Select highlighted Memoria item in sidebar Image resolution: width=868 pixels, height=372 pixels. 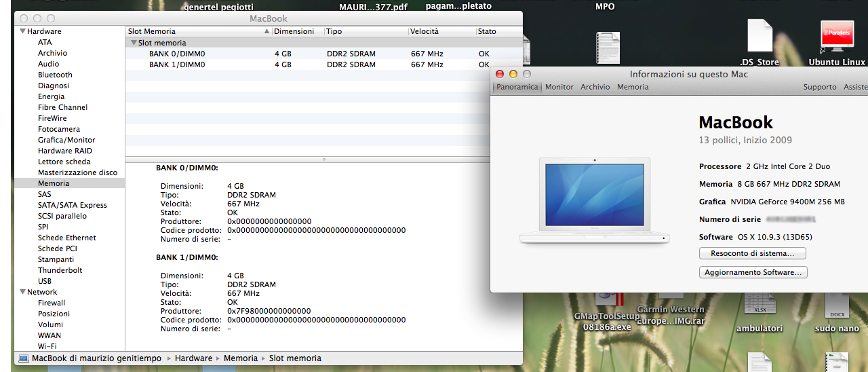coord(69,183)
